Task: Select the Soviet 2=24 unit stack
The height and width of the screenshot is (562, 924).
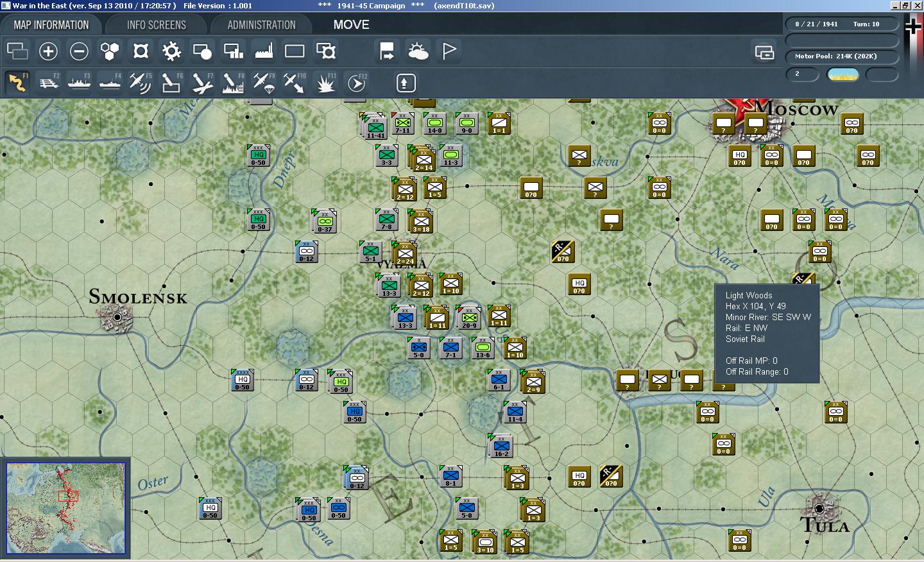Action: 405,254
